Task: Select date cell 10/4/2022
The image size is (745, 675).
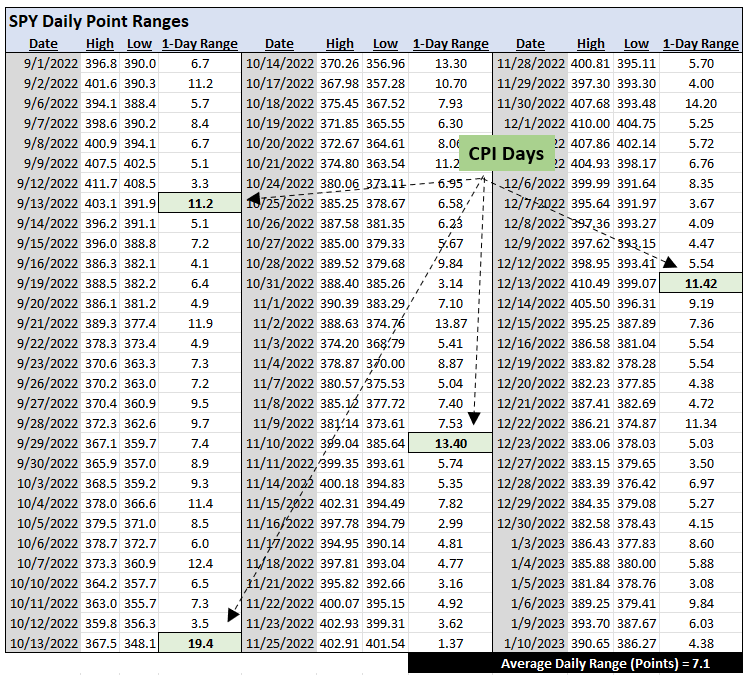Action: click(x=44, y=504)
